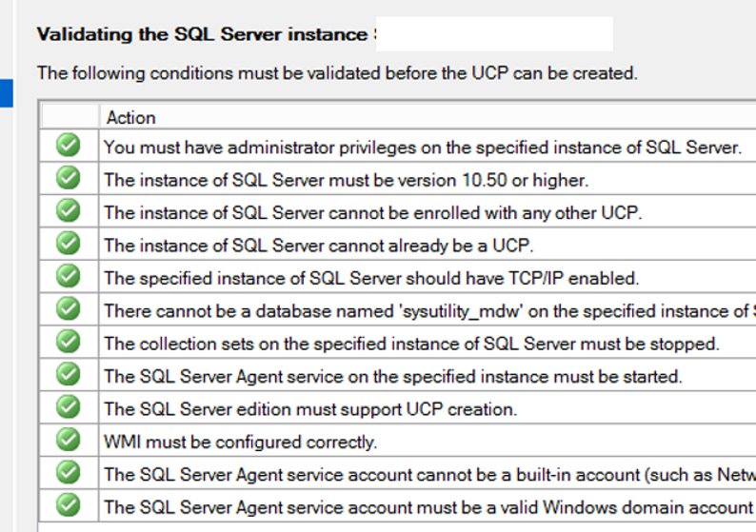Click check icon for built-in account condition
The height and width of the screenshot is (532, 756).
pos(68,473)
